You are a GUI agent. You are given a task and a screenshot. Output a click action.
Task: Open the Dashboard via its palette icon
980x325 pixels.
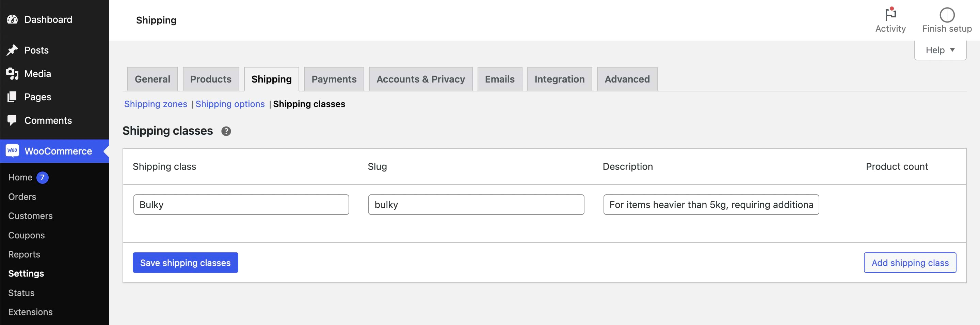tap(13, 19)
